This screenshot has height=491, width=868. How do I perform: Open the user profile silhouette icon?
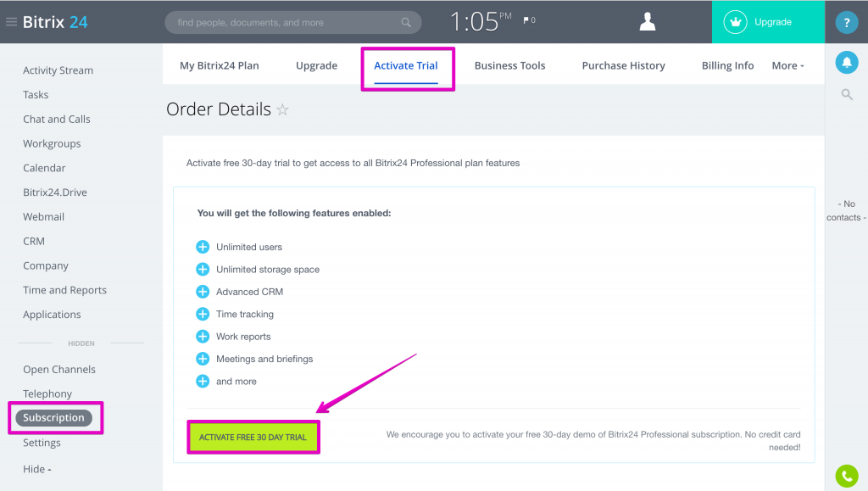click(x=647, y=21)
